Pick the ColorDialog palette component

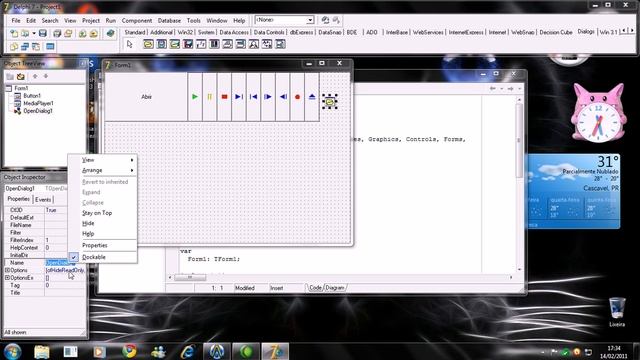[x=214, y=44]
